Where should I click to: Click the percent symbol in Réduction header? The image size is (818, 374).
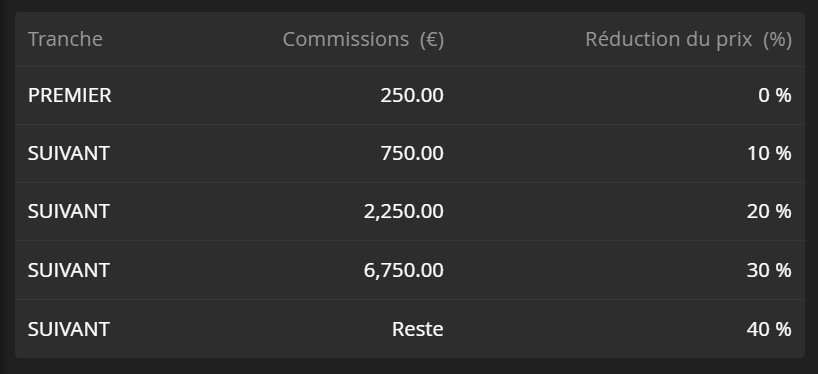click(x=777, y=40)
